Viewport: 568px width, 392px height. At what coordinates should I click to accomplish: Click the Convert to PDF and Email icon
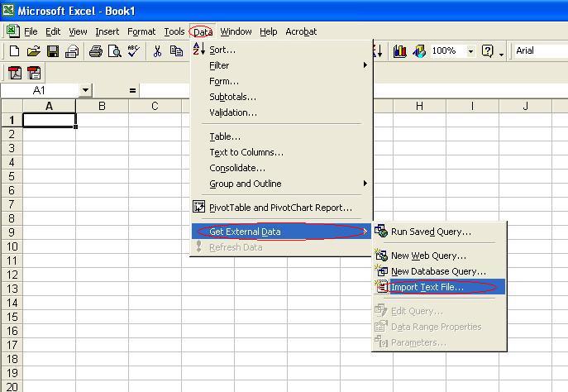[x=34, y=73]
